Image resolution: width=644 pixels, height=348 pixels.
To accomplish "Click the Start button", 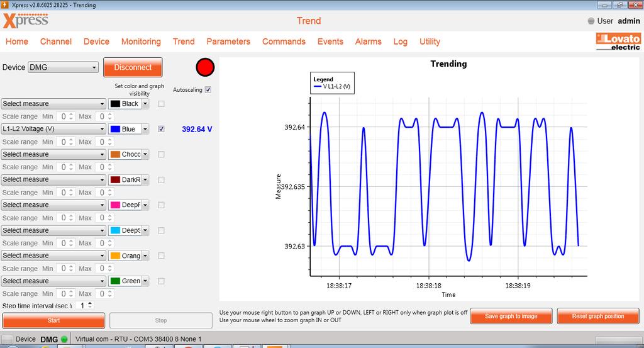I will click(53, 320).
